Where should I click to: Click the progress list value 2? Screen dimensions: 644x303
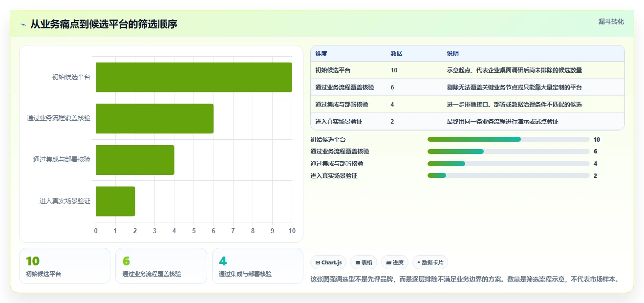tap(595, 176)
